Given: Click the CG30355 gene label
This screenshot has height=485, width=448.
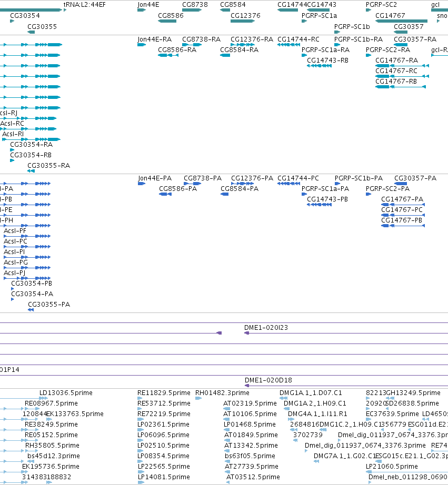Looking at the screenshot, I should [x=42, y=27].
